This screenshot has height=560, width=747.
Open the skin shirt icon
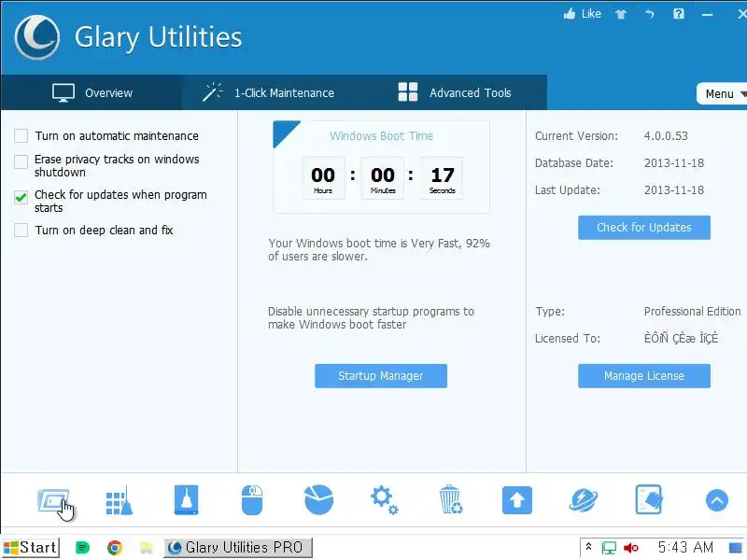[x=621, y=14]
